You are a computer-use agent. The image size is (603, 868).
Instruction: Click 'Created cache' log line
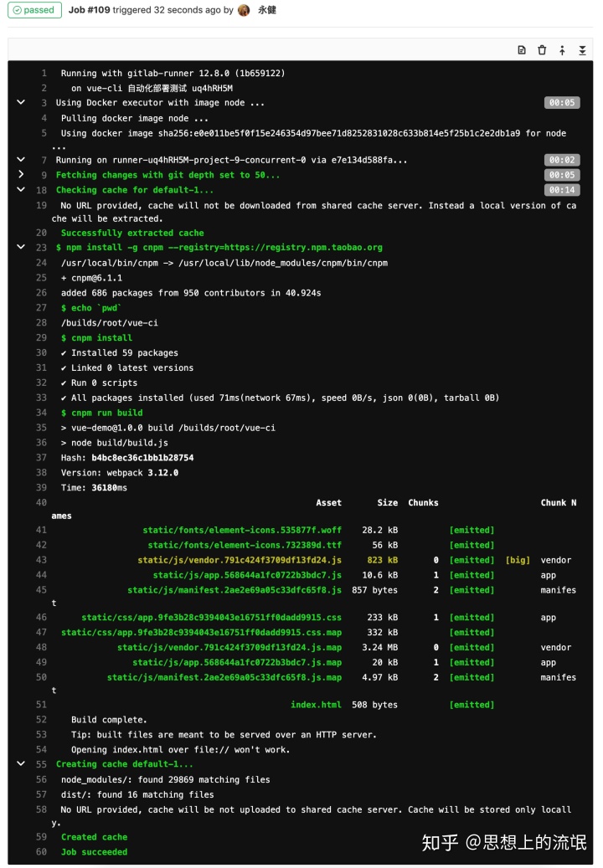tap(94, 837)
